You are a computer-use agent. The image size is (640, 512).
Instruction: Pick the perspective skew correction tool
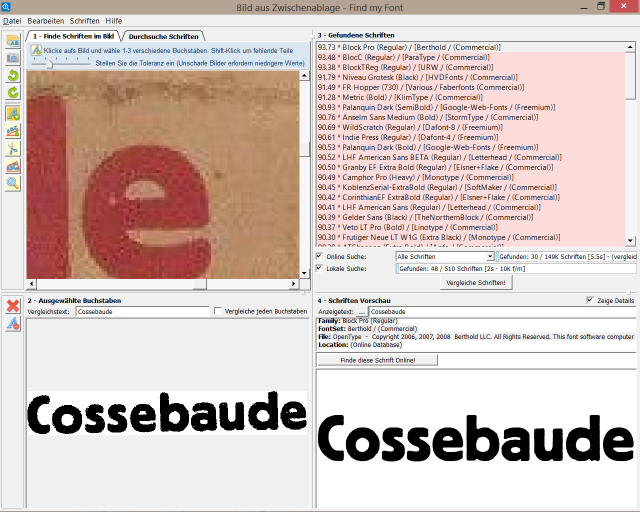[13, 166]
